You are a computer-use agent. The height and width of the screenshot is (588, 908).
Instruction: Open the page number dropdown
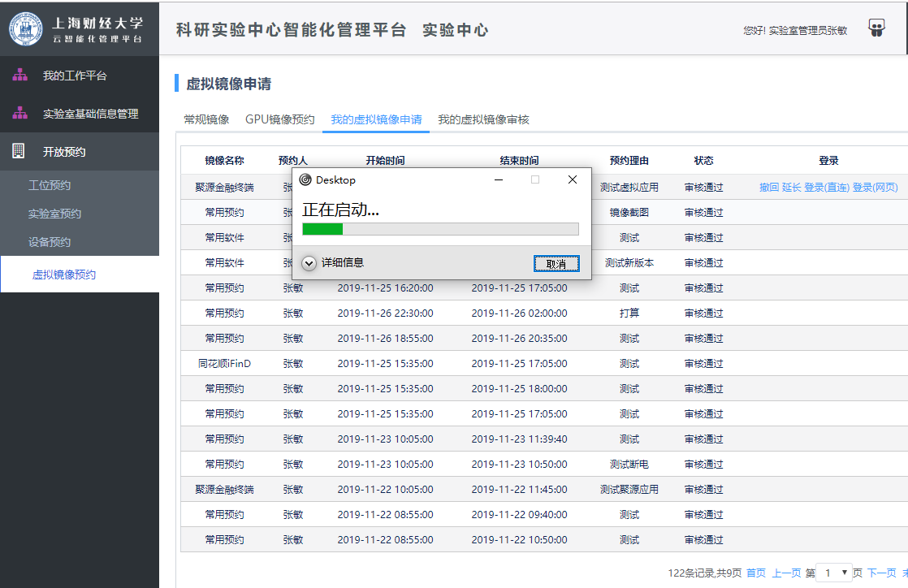tap(834, 573)
